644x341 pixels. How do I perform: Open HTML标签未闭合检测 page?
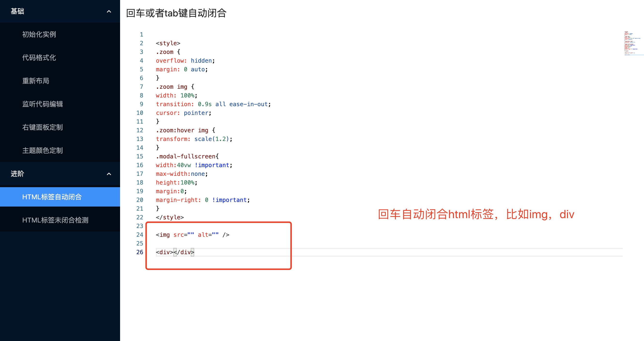[x=55, y=220]
